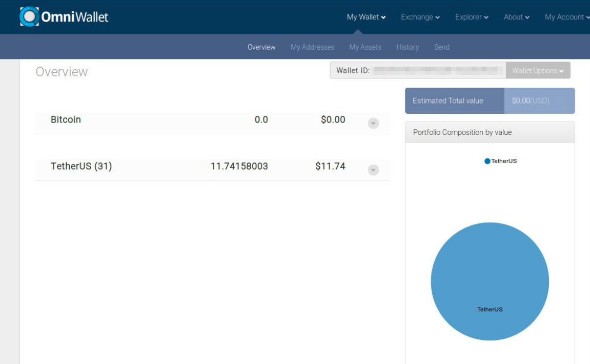Expand the TetherUS (31) row arrow

tap(373, 170)
